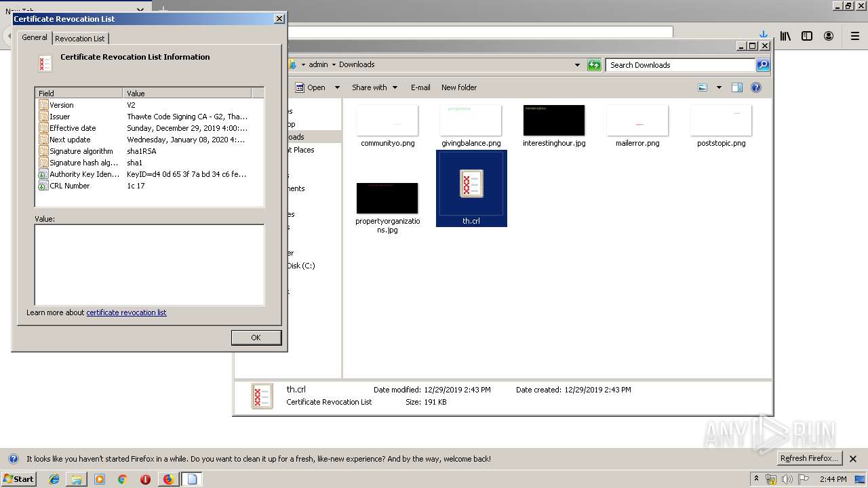Open Internet Explorer from taskbar
This screenshot has height=488, width=868.
pyautogui.click(x=55, y=479)
